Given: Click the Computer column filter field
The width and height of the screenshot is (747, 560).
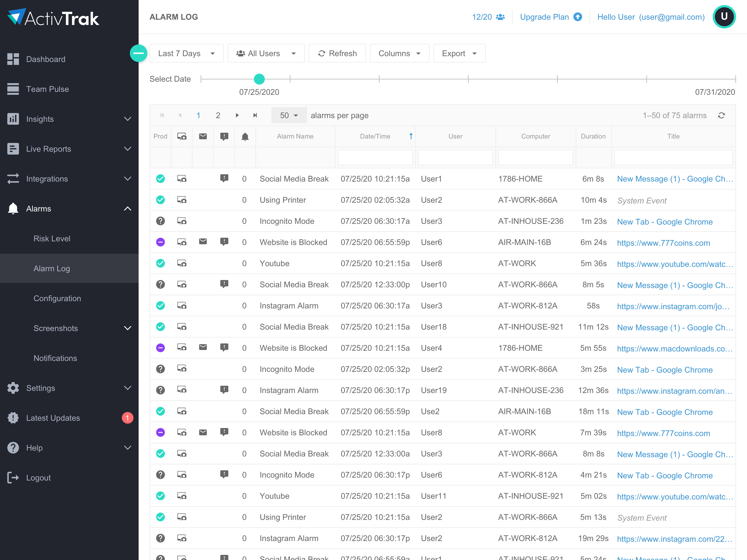Looking at the screenshot, I should 535,158.
